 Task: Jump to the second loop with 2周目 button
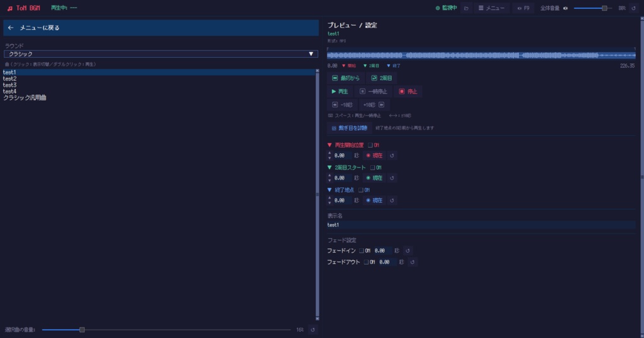(x=382, y=78)
